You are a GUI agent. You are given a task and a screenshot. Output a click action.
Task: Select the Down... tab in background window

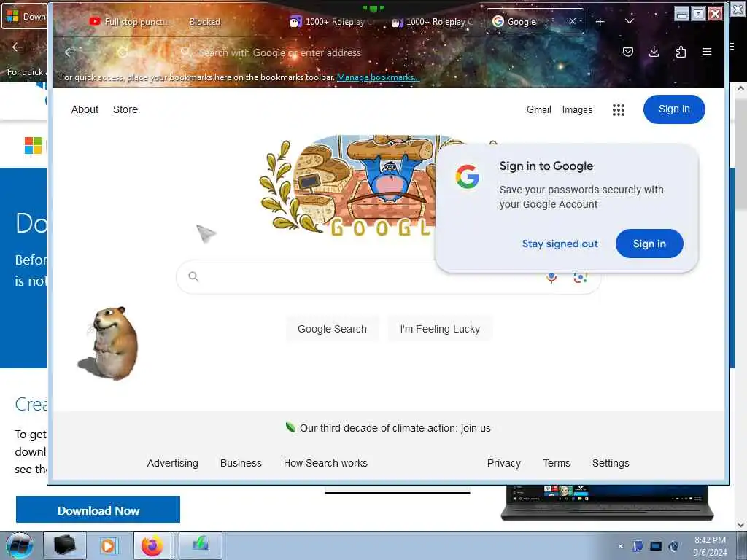(25, 17)
